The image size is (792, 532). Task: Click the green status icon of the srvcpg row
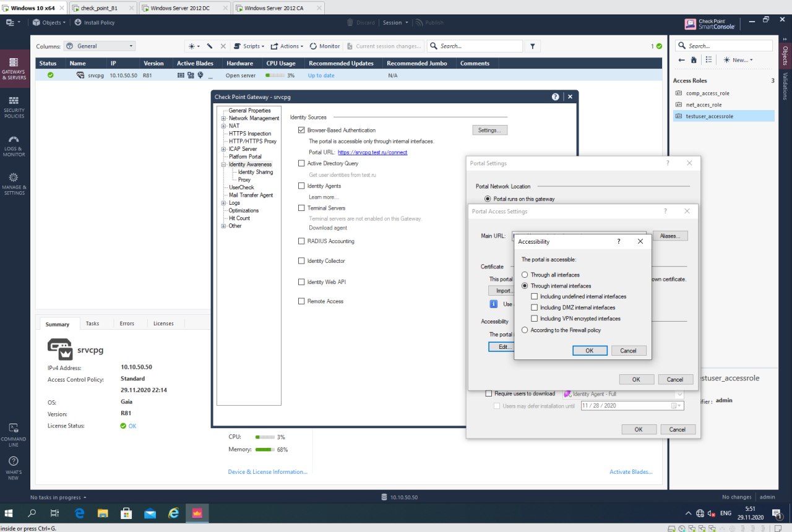[x=51, y=75]
